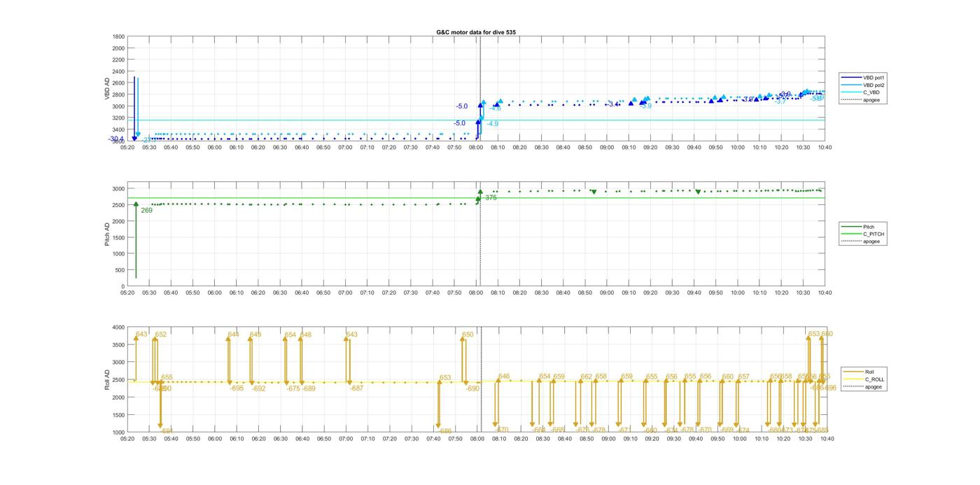Click the dark blue line sample beside VBD pot1

852,78
